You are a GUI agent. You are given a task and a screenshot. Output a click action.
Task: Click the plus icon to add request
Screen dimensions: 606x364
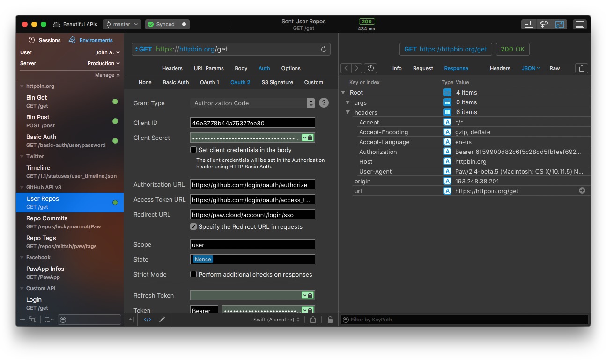pos(22,320)
